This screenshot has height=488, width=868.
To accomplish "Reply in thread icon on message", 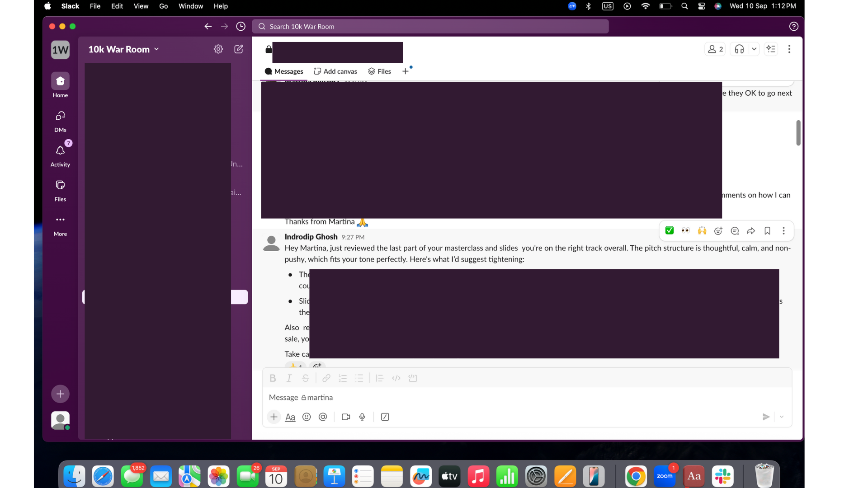I will click(735, 231).
